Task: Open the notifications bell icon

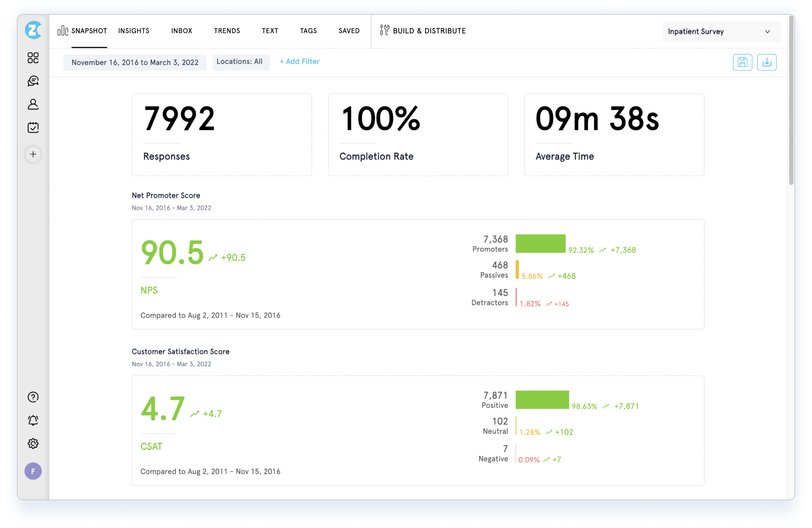Action: [33, 420]
